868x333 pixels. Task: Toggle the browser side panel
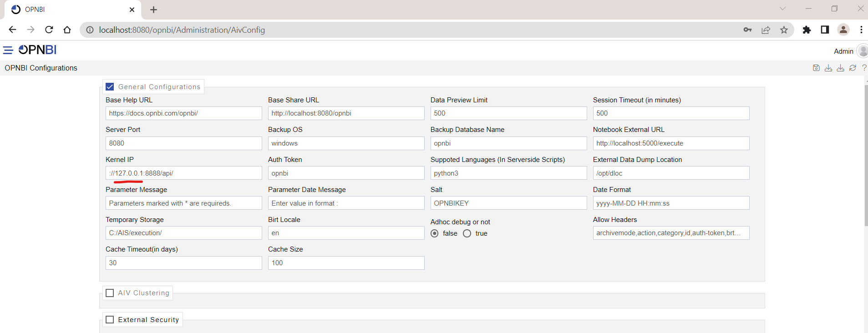coord(825,30)
